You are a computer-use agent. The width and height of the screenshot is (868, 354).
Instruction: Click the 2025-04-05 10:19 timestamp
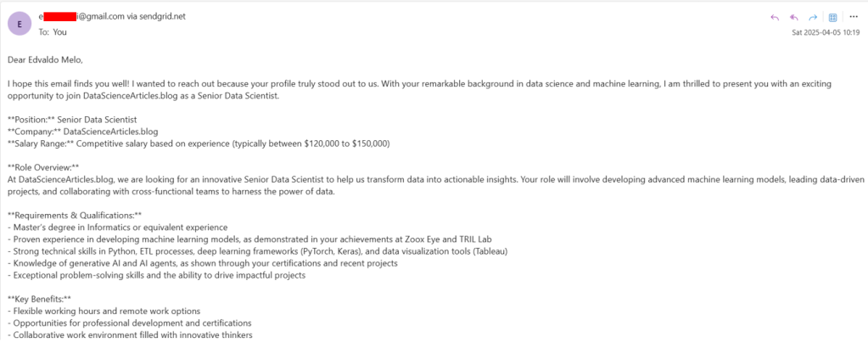[x=824, y=33]
